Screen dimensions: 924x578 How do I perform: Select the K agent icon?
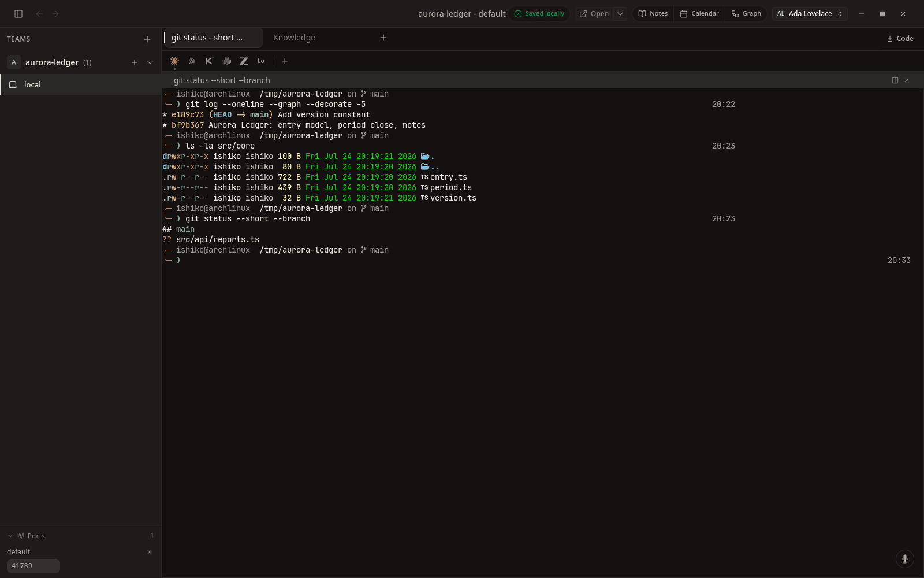tap(209, 61)
